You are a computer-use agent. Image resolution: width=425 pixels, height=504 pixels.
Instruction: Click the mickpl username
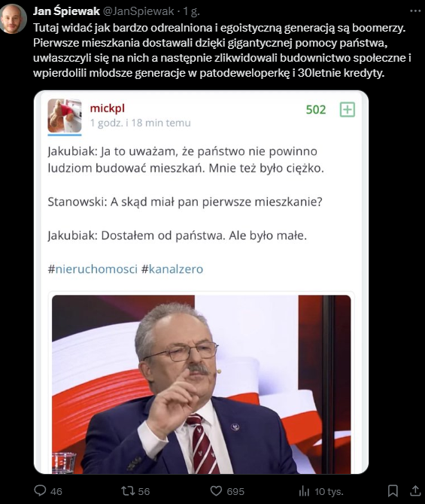tap(108, 108)
